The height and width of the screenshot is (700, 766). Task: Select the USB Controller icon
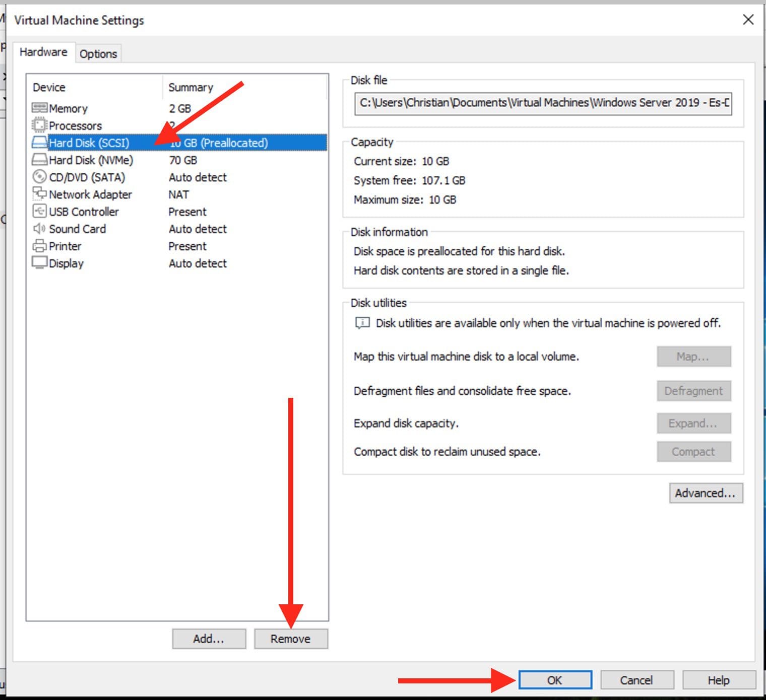pyautogui.click(x=39, y=211)
